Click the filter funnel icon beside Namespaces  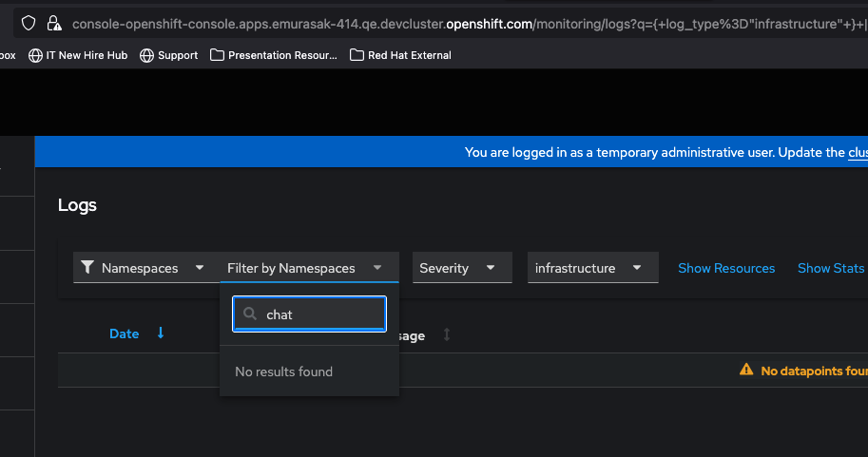[x=87, y=268]
